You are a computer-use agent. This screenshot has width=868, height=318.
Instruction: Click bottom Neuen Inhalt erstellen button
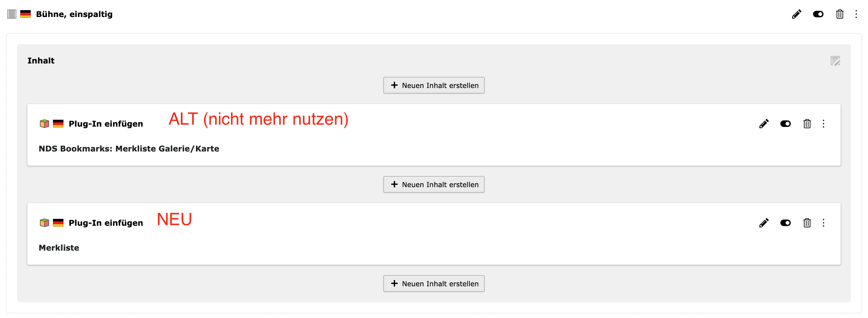(434, 284)
